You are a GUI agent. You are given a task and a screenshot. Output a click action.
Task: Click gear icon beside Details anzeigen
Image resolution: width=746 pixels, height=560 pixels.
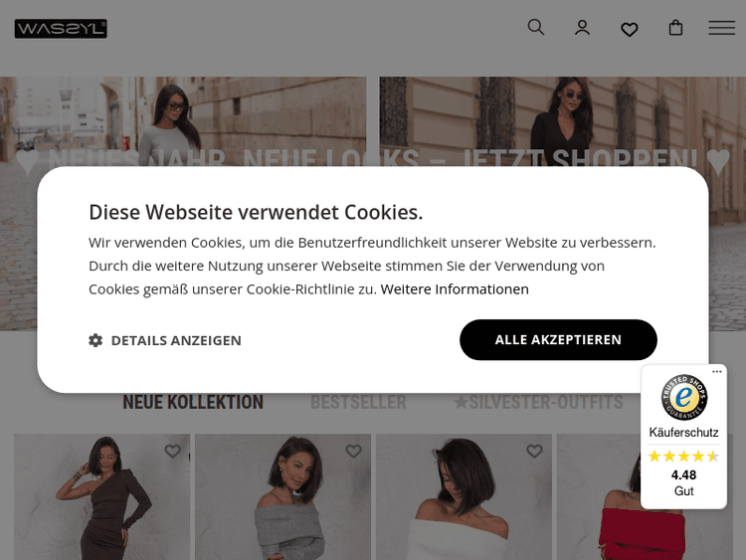[95, 340]
